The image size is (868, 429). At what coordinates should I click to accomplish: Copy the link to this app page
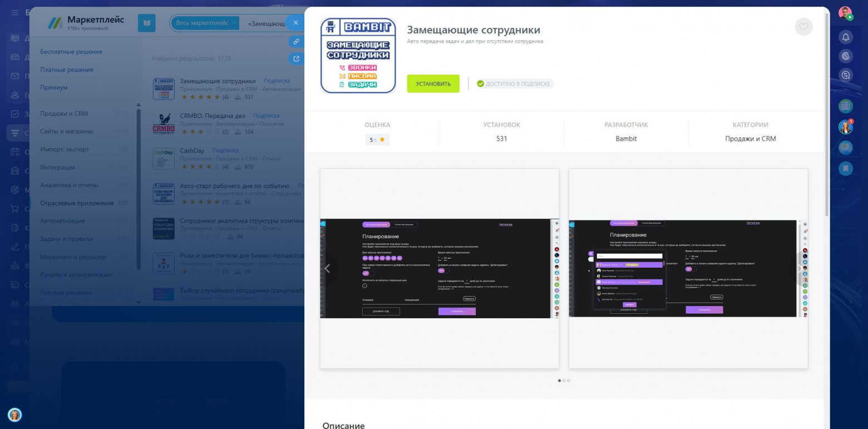pos(296,42)
